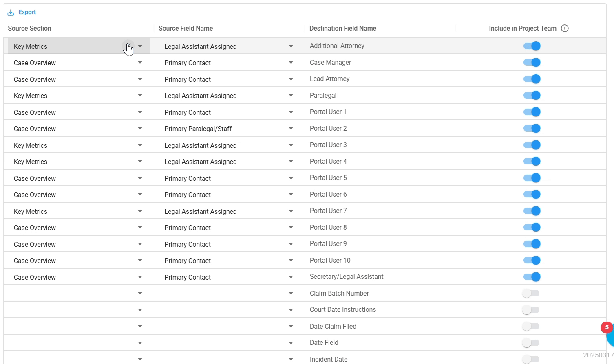Toggle off the Portal User 8 switch

[532, 227]
